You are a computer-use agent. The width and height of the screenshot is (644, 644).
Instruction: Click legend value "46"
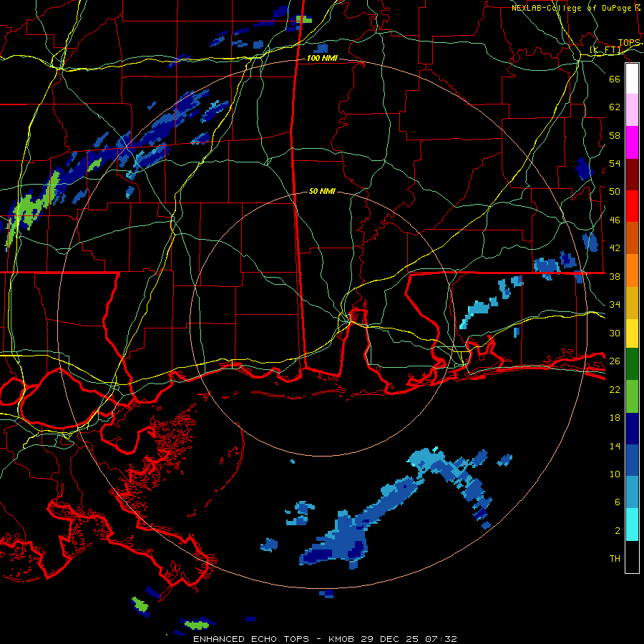615,220
